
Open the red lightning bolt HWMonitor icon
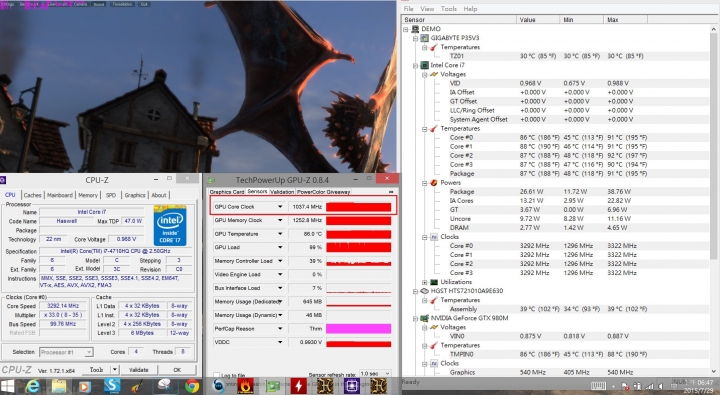[x=299, y=386]
